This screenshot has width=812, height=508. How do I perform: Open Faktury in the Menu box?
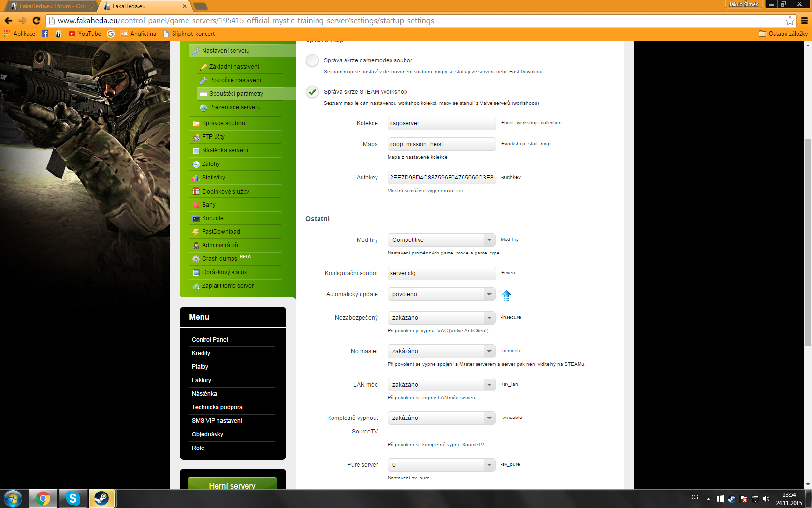click(202, 380)
